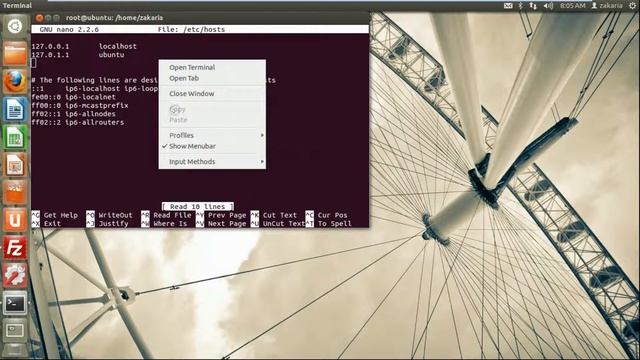The width and height of the screenshot is (640, 360).
Task: Open System Settings from the launcher
Action: pos(15,276)
